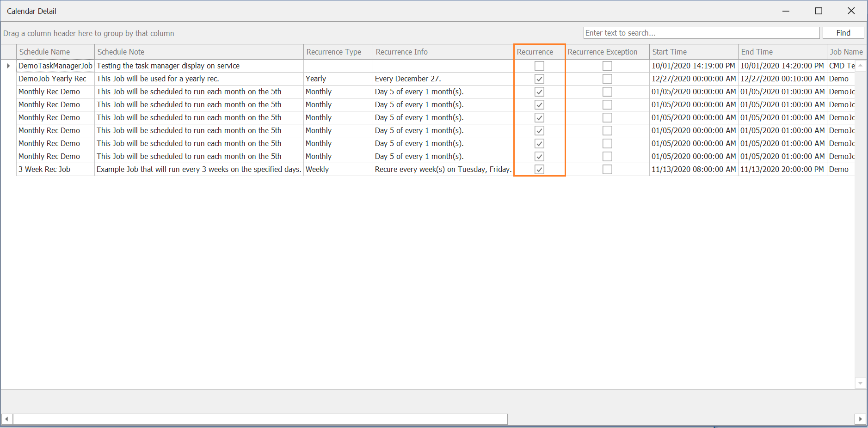This screenshot has width=868, height=428.
Task: Click the Recurrence Info column header
Action: 443,52
